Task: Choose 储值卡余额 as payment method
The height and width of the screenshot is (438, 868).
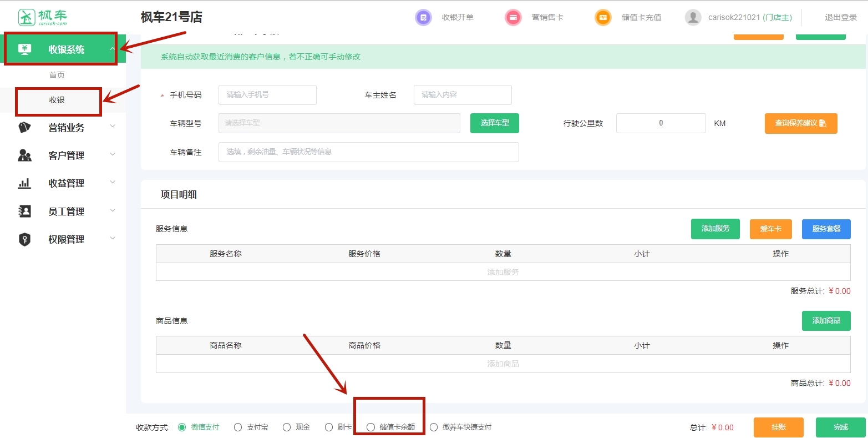Action: point(371,427)
